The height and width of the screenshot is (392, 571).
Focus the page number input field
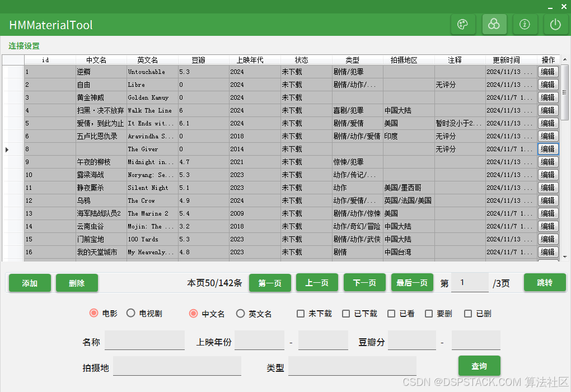point(470,283)
